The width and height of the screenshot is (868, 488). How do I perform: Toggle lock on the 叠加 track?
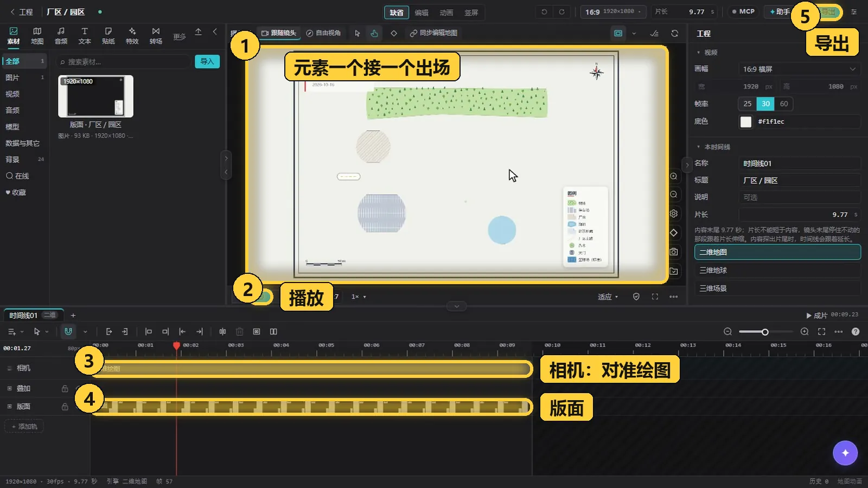pyautogui.click(x=65, y=388)
